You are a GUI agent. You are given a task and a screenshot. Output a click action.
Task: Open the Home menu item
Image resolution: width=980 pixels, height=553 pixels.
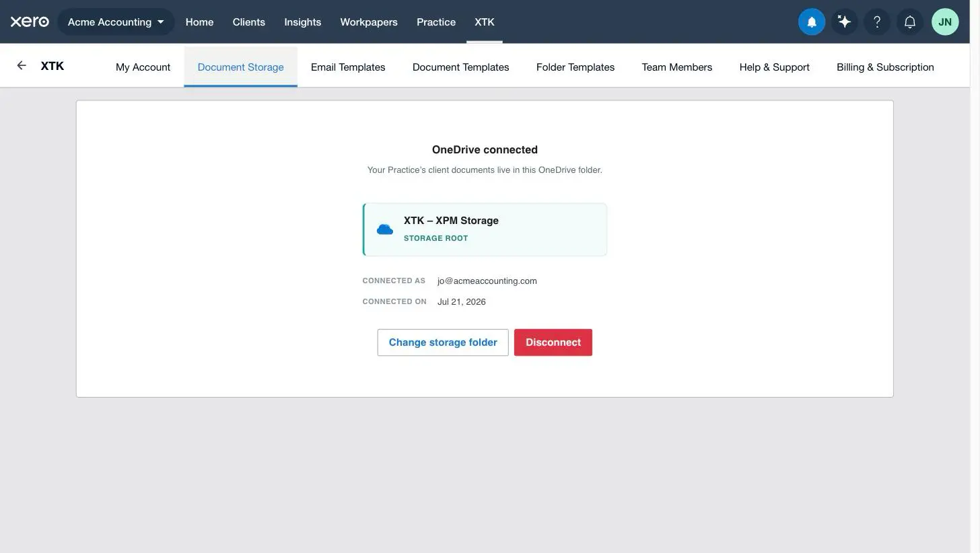(x=199, y=22)
